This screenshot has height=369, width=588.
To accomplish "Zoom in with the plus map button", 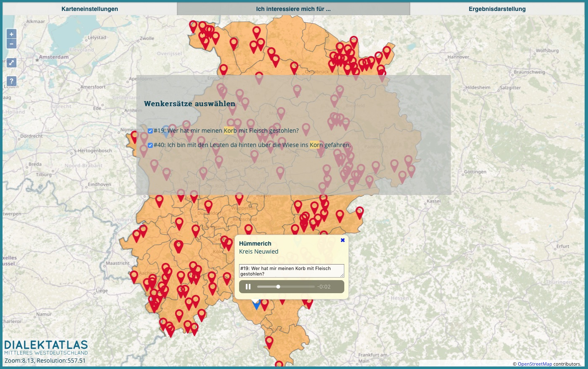I will pyautogui.click(x=11, y=34).
